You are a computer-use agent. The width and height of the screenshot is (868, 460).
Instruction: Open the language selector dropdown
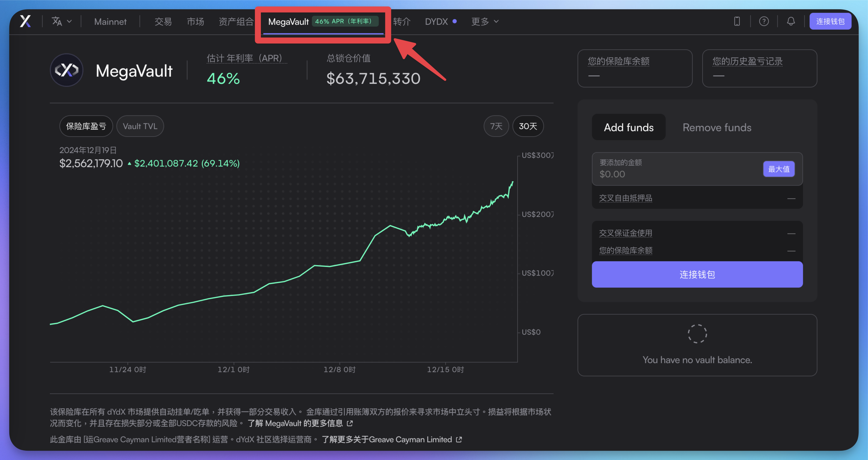62,21
